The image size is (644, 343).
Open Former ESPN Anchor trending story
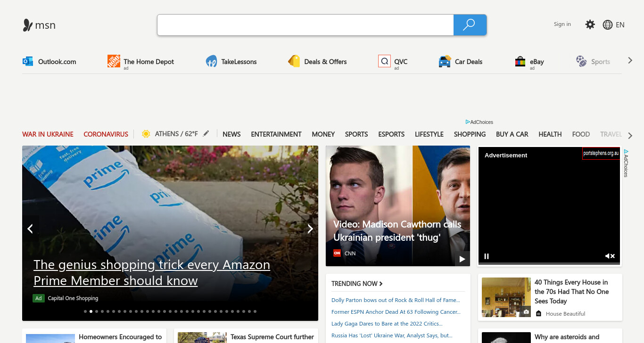pos(396,312)
